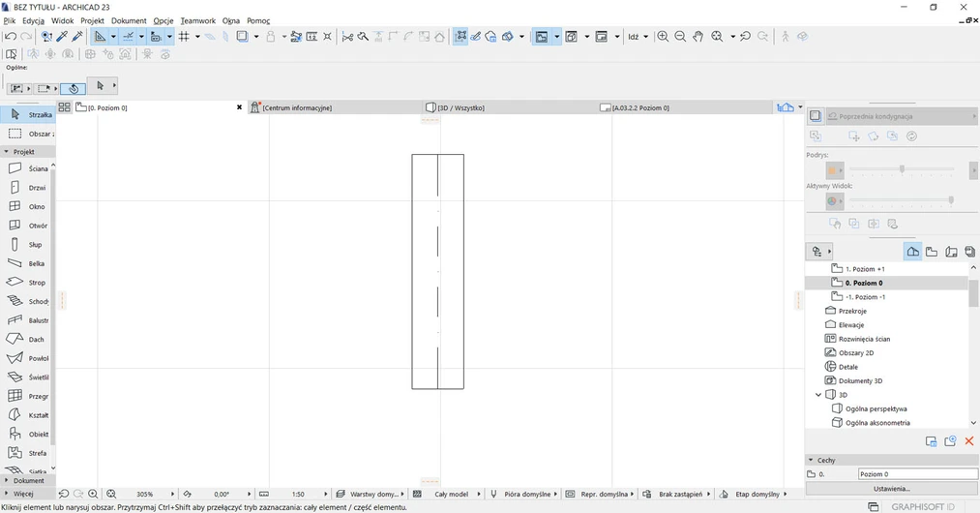Open the Edycja menu
The image size is (980, 513).
pyautogui.click(x=33, y=20)
